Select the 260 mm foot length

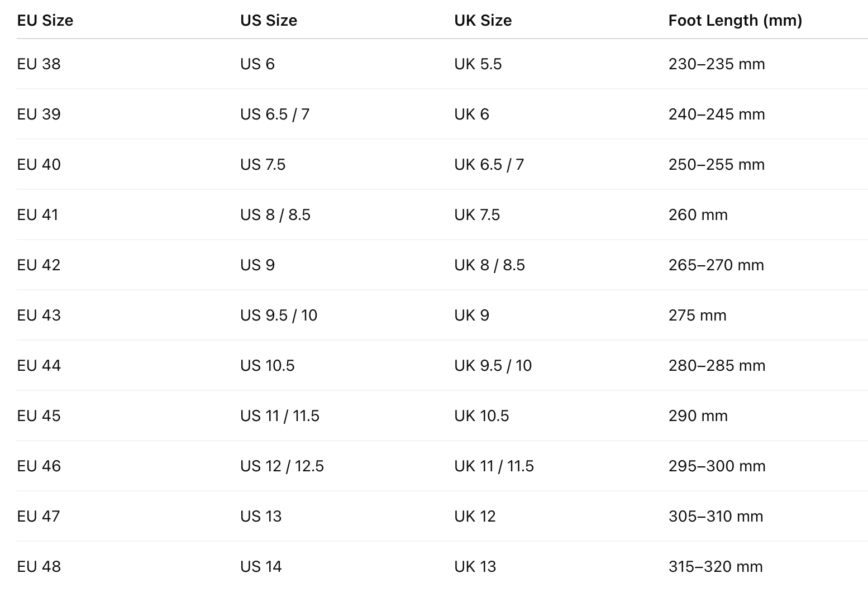(698, 215)
